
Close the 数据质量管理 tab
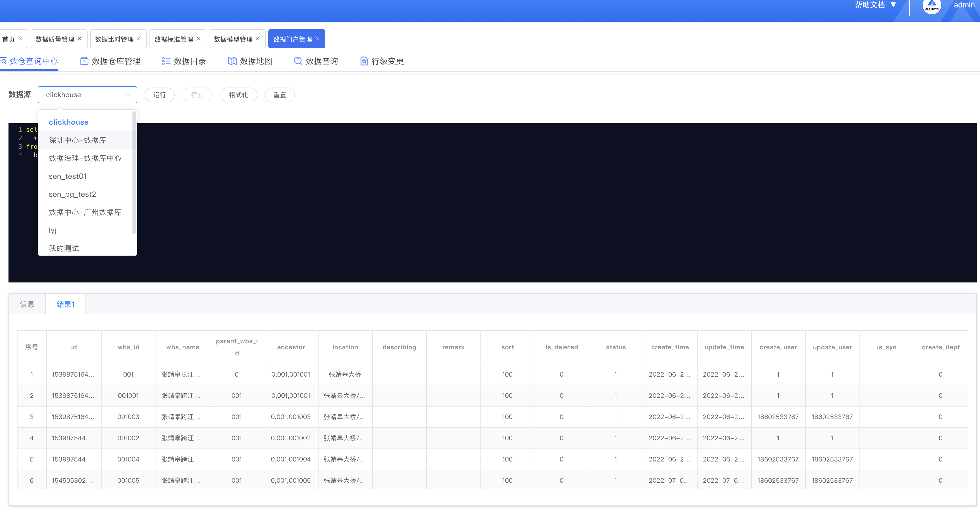pos(80,39)
